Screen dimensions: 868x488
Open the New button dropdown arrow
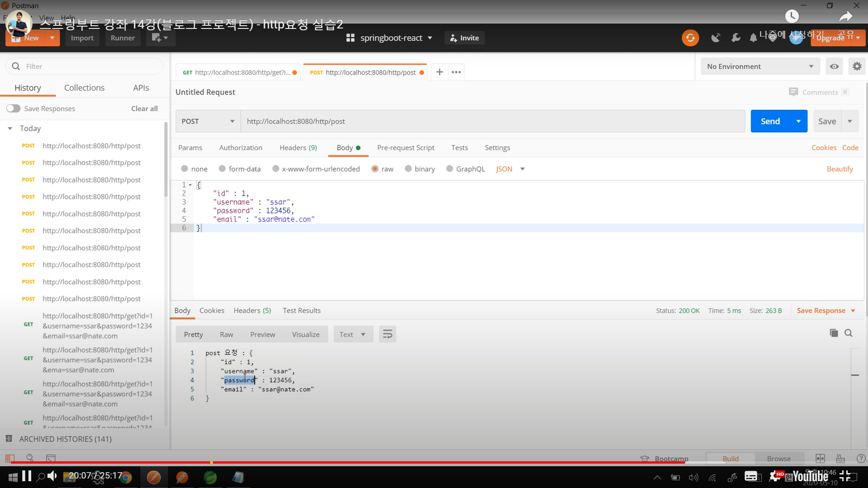(52, 38)
